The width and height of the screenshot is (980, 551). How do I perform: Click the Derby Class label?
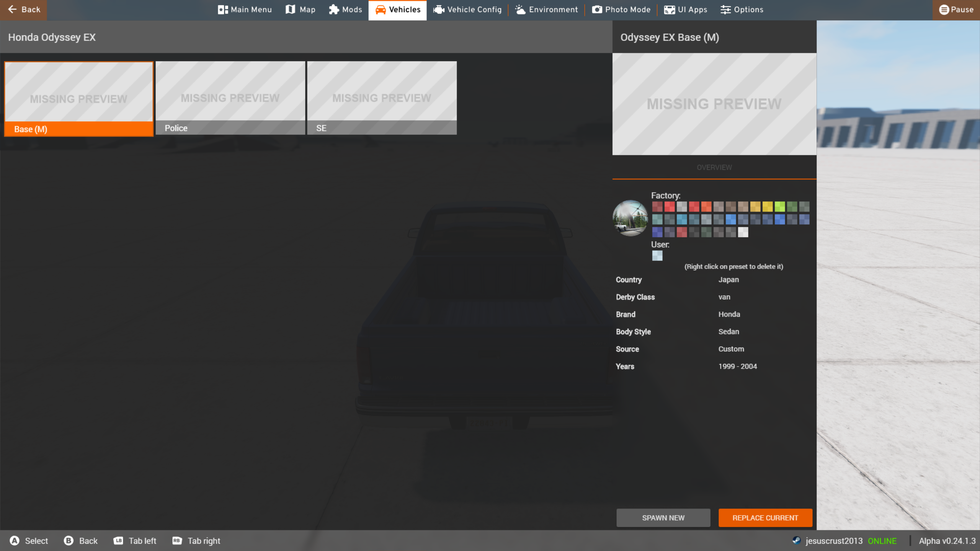[x=635, y=297]
